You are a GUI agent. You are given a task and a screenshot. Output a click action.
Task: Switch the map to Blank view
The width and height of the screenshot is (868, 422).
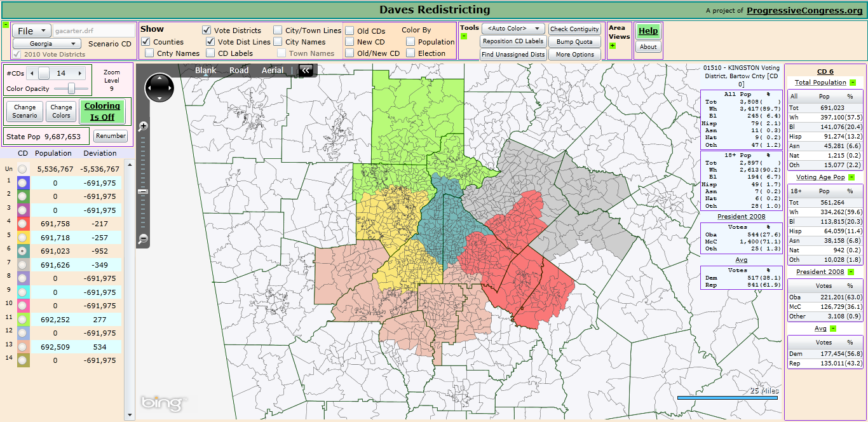pyautogui.click(x=206, y=71)
